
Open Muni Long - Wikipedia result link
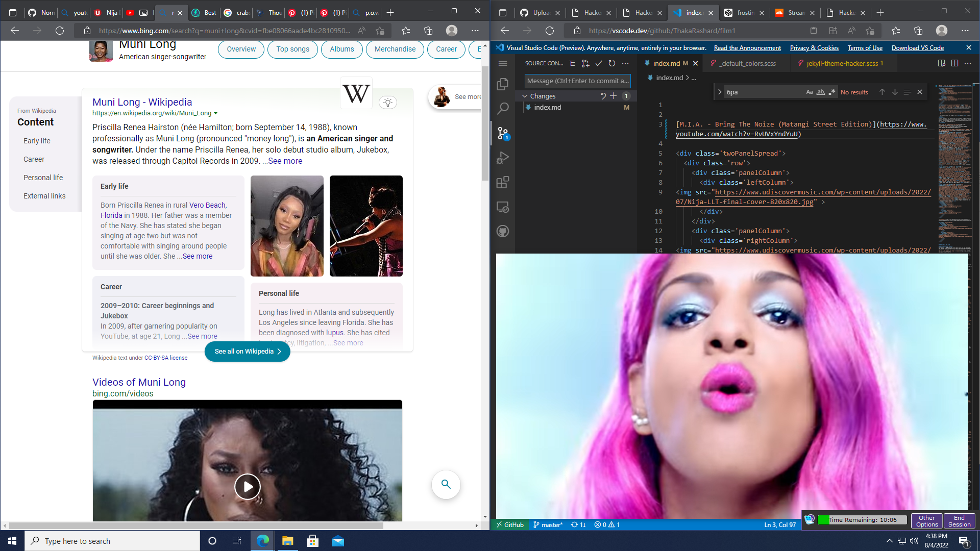click(x=142, y=102)
